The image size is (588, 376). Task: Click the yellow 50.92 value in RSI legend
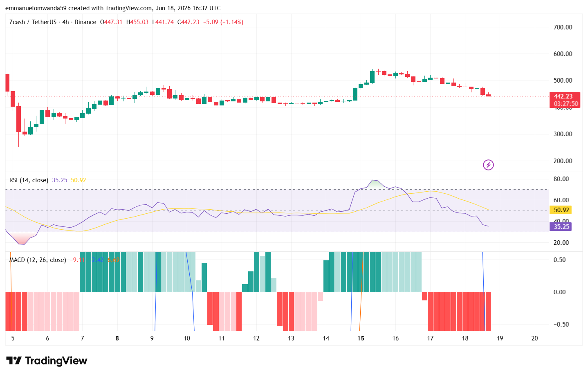[79, 180]
